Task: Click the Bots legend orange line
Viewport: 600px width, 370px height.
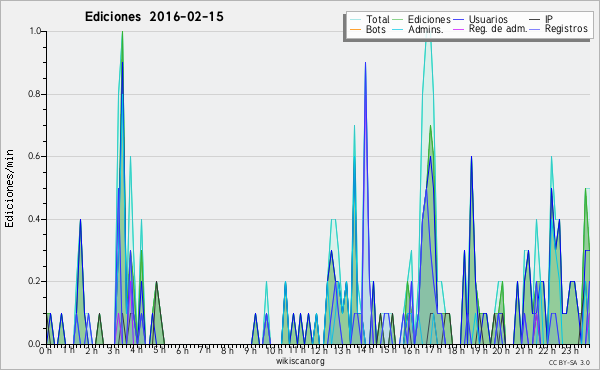Action: (x=355, y=29)
